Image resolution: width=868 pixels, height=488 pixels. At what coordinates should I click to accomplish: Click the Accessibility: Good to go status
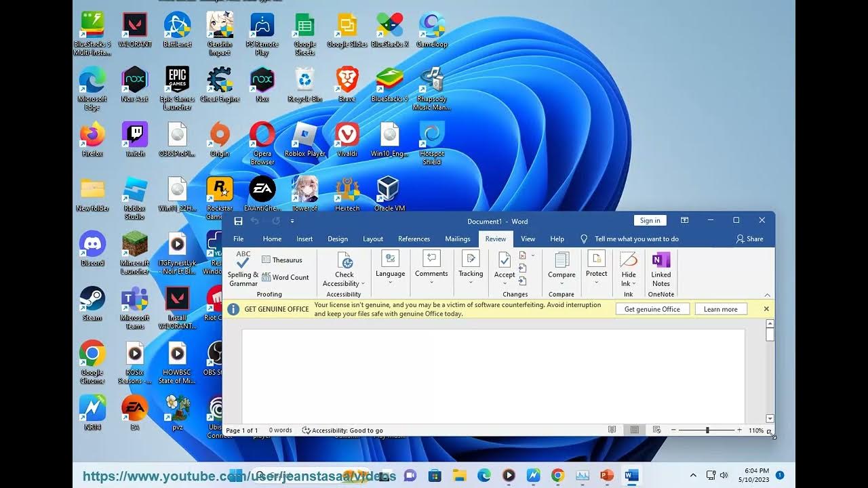coord(342,430)
